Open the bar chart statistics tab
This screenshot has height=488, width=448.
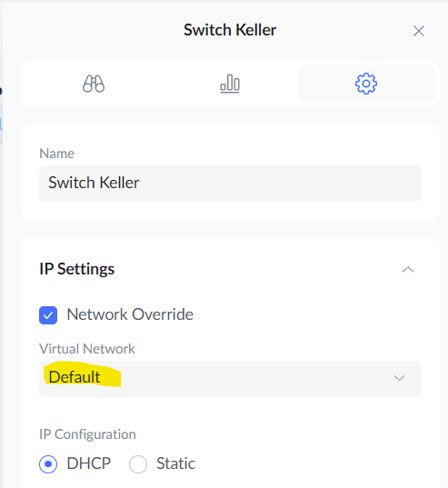pos(230,84)
